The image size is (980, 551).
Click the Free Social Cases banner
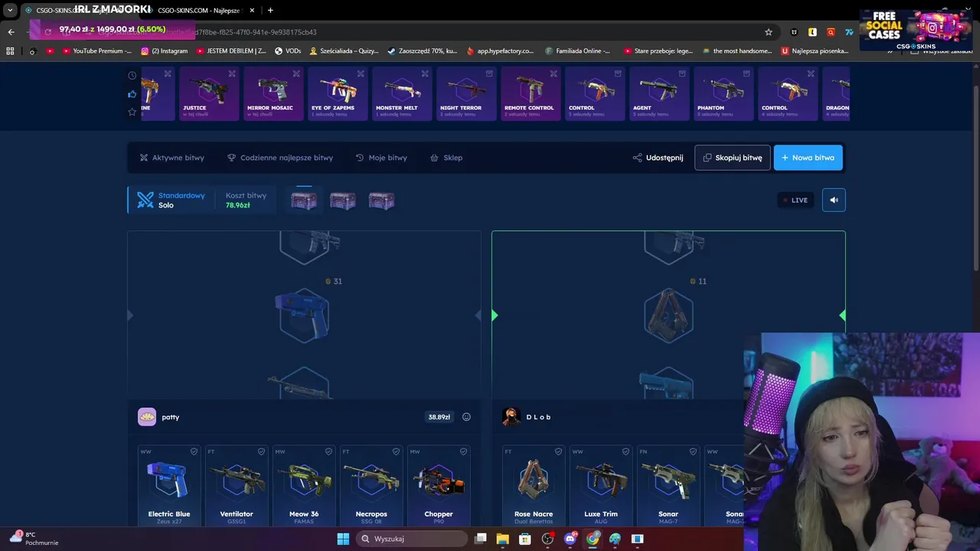pos(916,29)
